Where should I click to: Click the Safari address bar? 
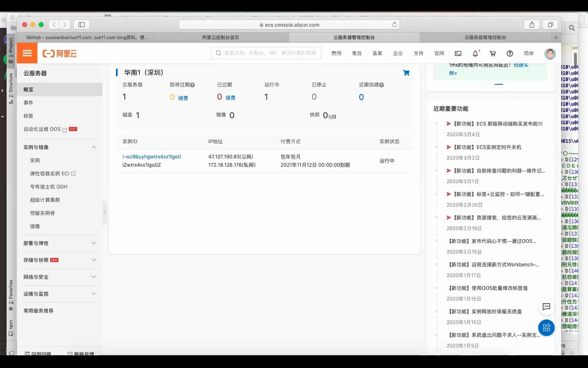(x=289, y=25)
